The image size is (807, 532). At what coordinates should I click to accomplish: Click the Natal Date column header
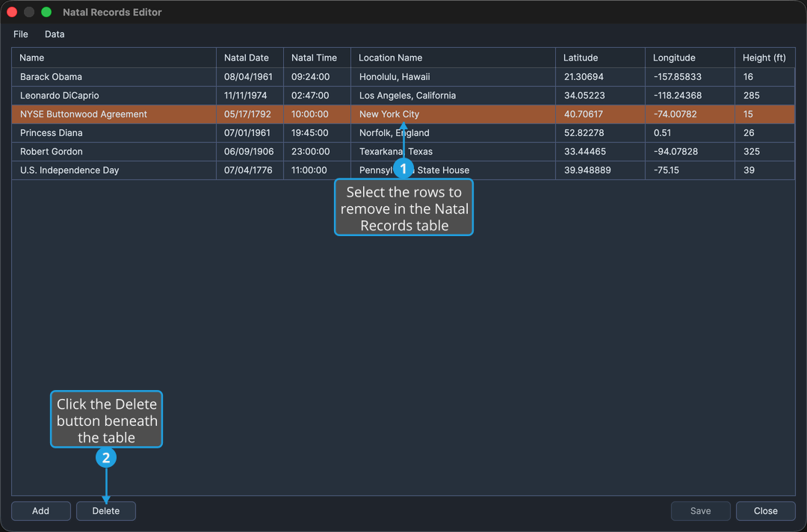250,58
